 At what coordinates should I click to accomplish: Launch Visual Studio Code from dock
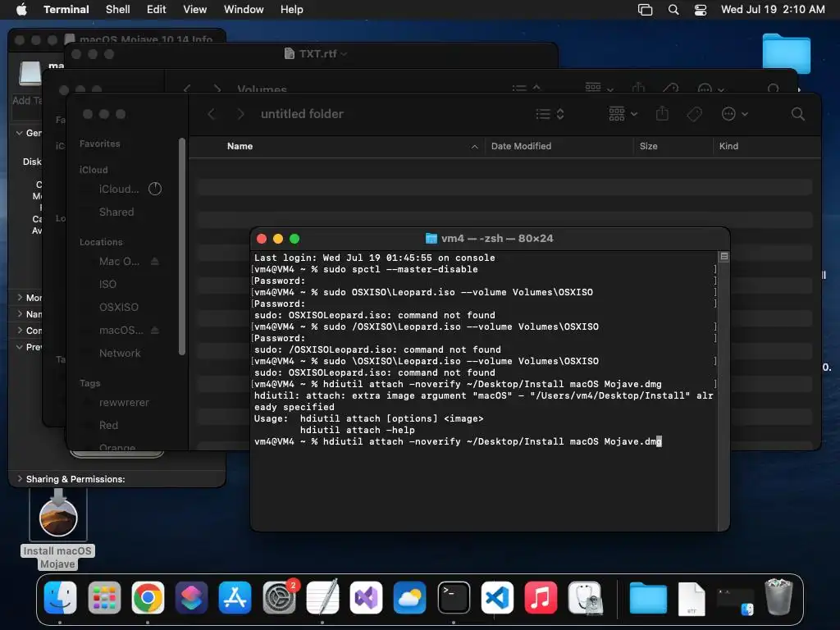pos(497,597)
